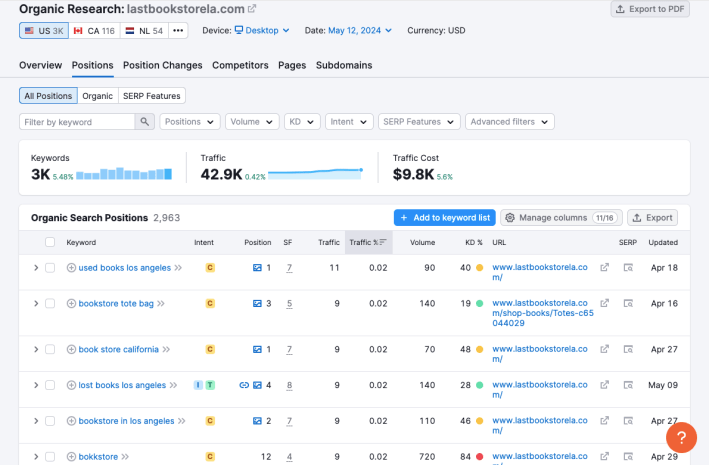Select the SERP Features filter toggle
709x465 pixels.
[x=151, y=96]
